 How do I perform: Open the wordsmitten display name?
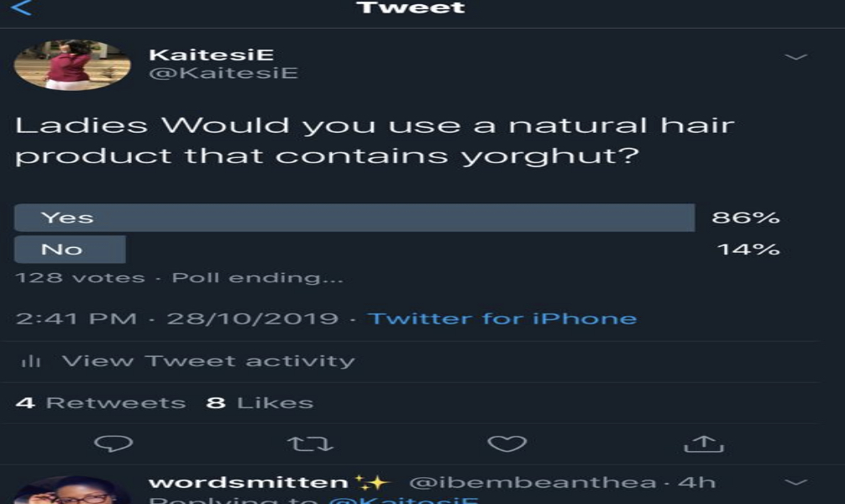(x=249, y=482)
